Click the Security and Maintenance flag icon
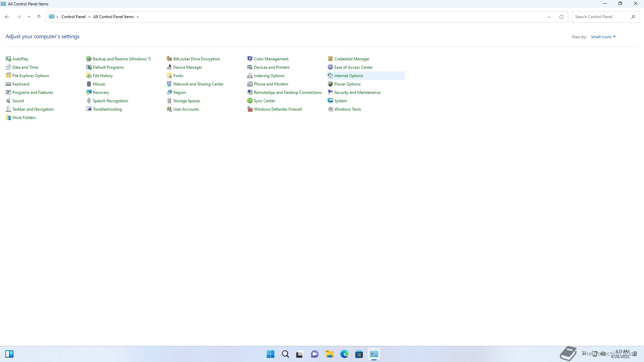This screenshot has height=362, width=644. pos(330,93)
